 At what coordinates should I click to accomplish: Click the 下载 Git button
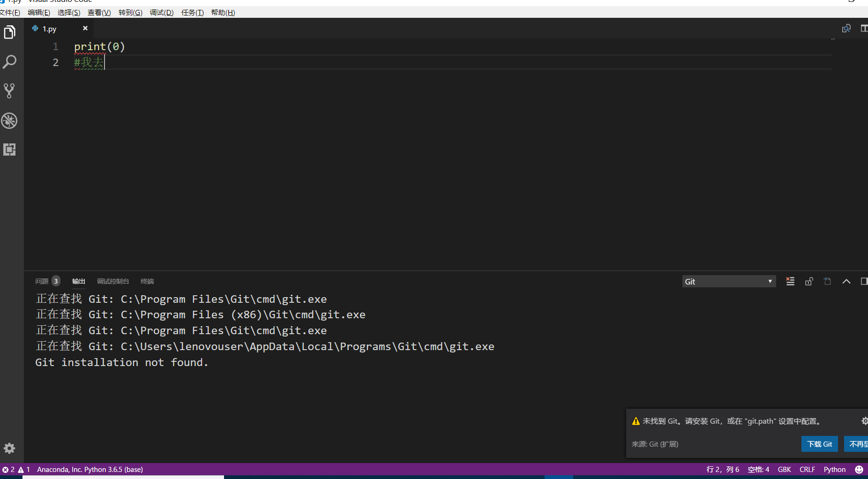(820, 444)
